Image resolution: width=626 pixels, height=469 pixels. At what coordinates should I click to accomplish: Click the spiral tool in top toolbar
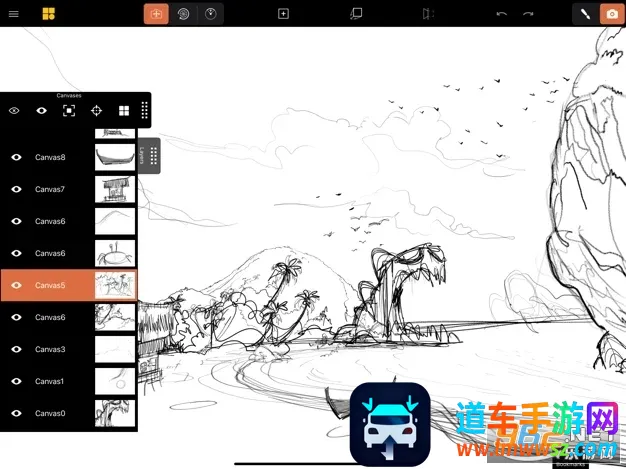point(183,14)
